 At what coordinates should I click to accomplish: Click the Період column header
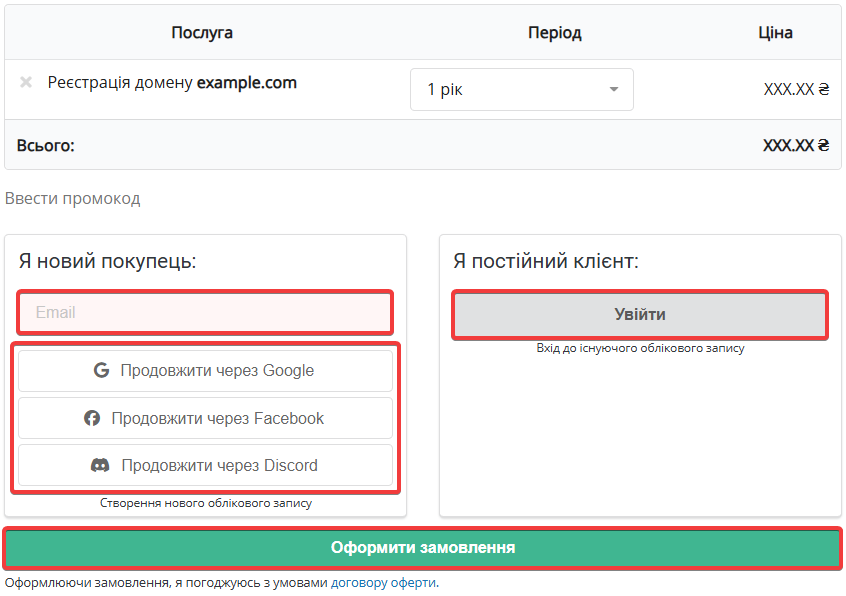[x=554, y=33]
